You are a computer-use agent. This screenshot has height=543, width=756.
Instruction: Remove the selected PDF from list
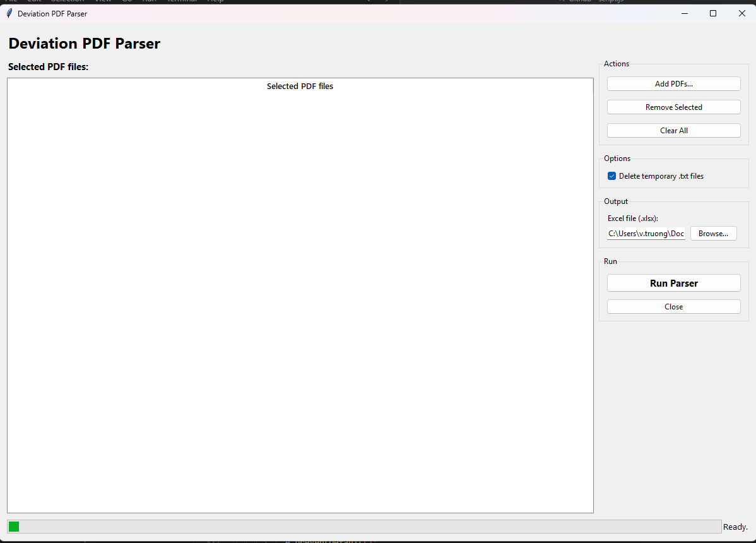673,107
